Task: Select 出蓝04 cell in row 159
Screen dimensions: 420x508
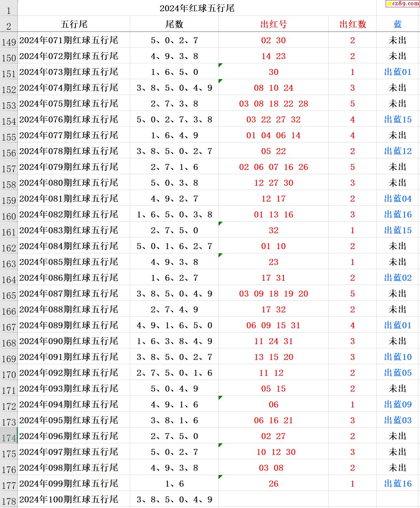Action: (x=398, y=198)
